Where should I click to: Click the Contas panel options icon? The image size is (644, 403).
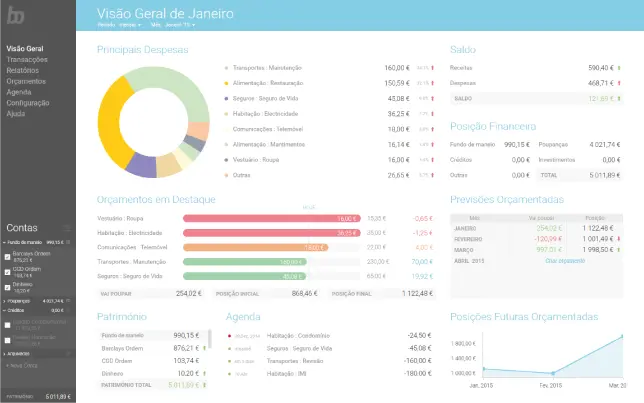tap(67, 228)
